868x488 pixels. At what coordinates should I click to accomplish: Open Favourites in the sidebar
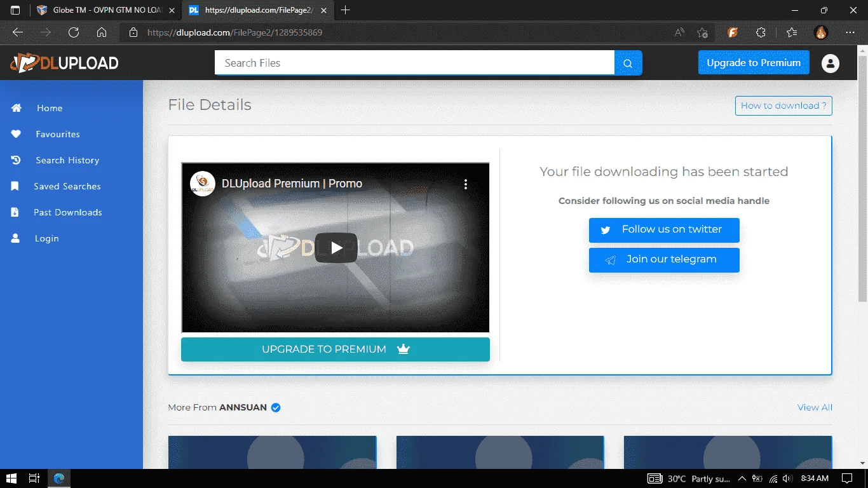(x=58, y=134)
